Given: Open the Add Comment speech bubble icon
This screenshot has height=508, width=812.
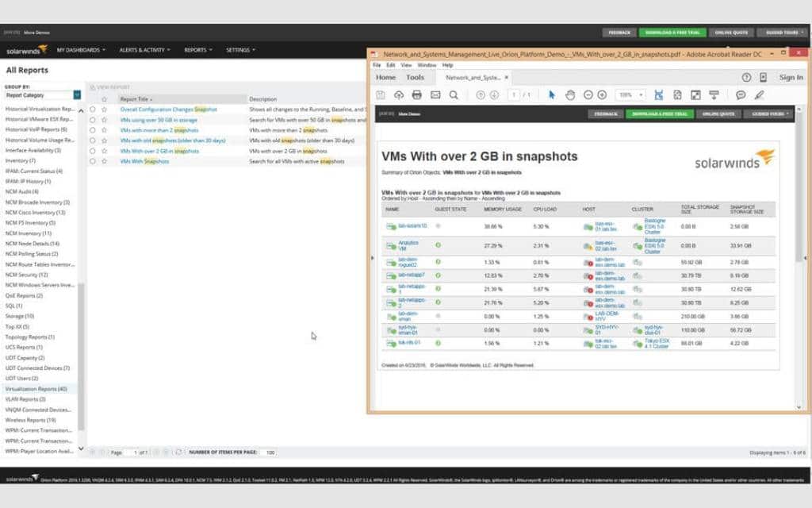Looking at the screenshot, I should coord(741,93).
